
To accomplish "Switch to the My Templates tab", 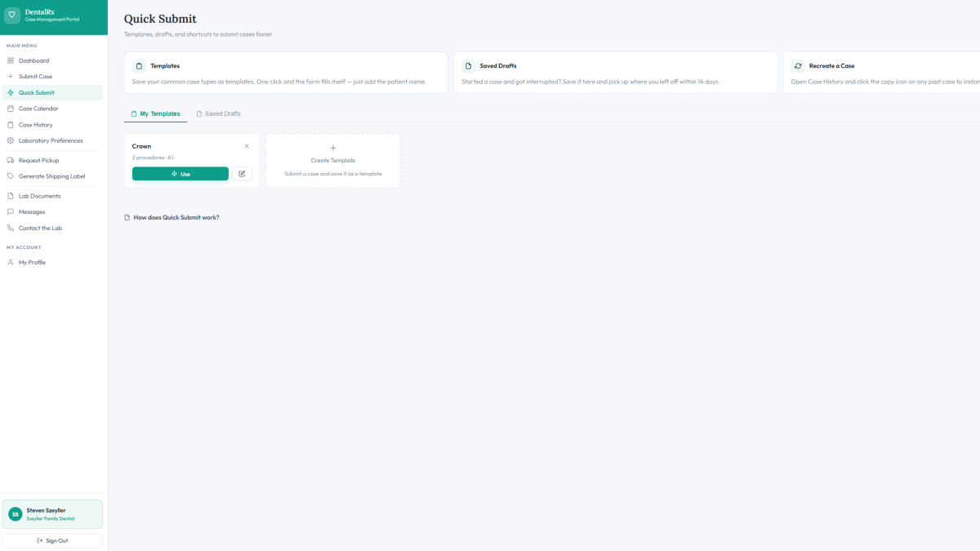I will click(155, 113).
